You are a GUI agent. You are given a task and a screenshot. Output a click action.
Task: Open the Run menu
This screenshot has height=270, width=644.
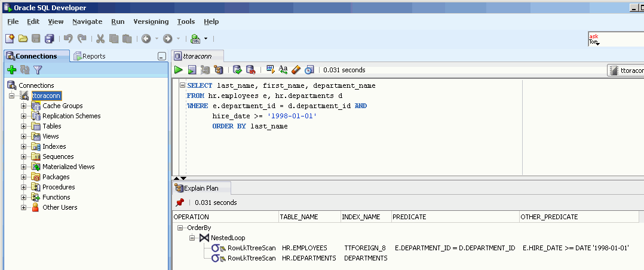(118, 22)
